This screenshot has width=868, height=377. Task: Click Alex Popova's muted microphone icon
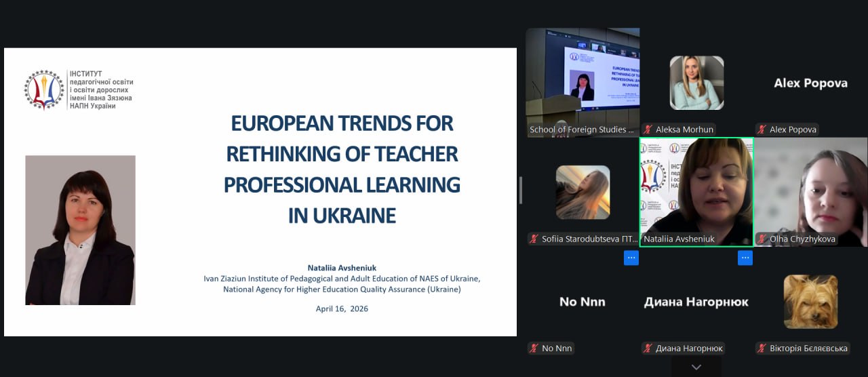(763, 130)
